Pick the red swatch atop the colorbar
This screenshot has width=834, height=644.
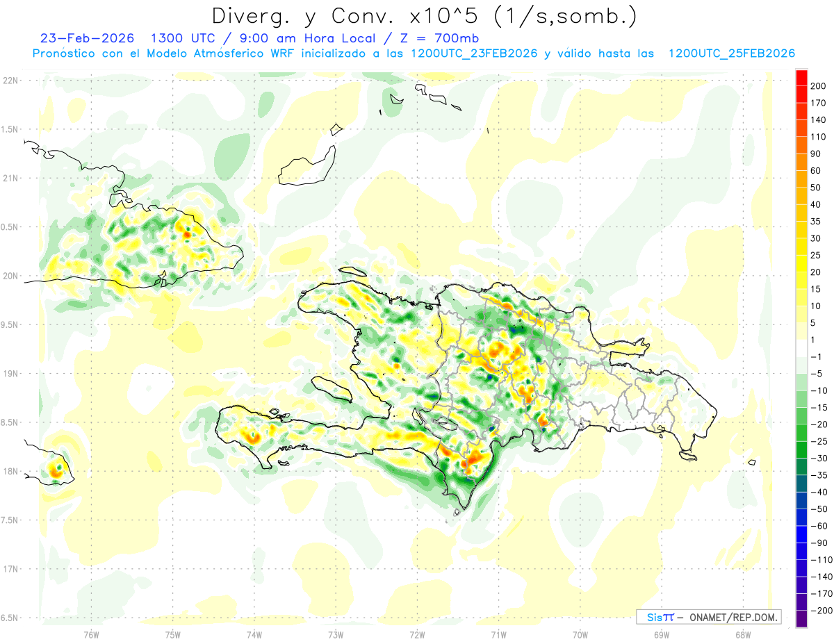(801, 77)
